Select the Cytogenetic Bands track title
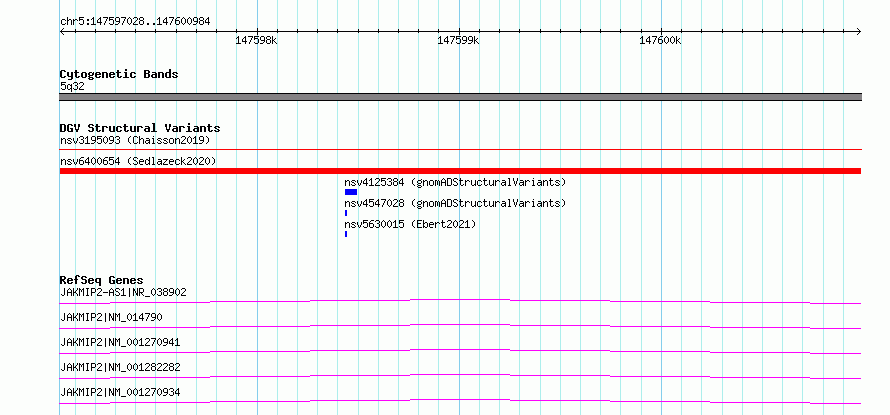This screenshot has height=415, width=890. tap(119, 74)
